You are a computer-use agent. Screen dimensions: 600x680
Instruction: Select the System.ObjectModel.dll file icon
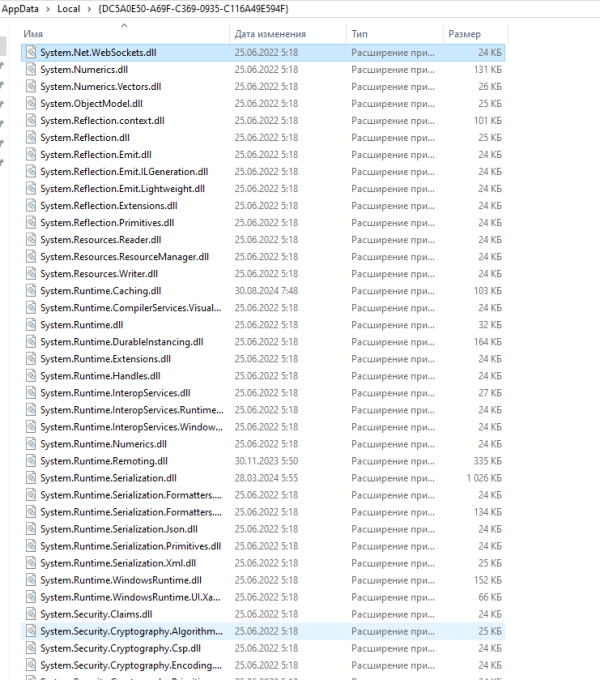click(31, 104)
